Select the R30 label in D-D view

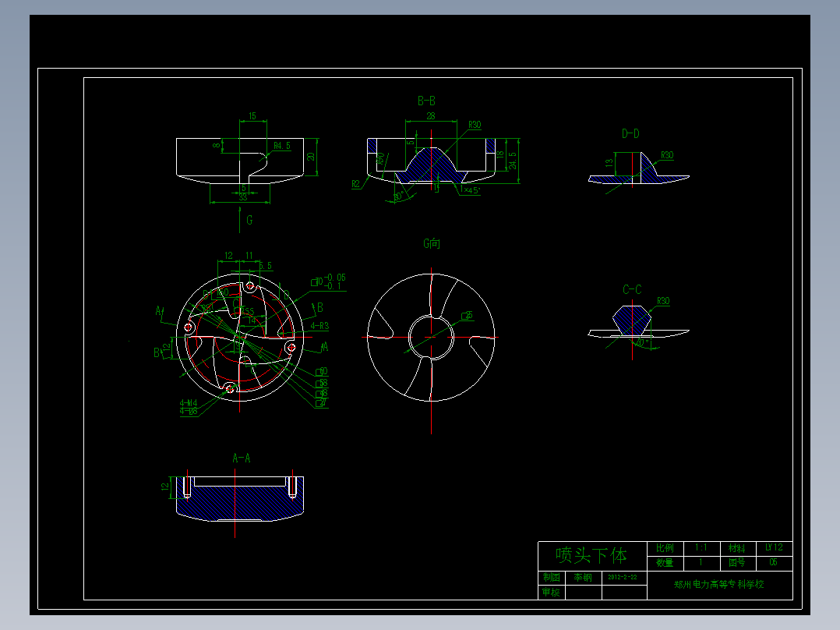pyautogui.click(x=667, y=155)
